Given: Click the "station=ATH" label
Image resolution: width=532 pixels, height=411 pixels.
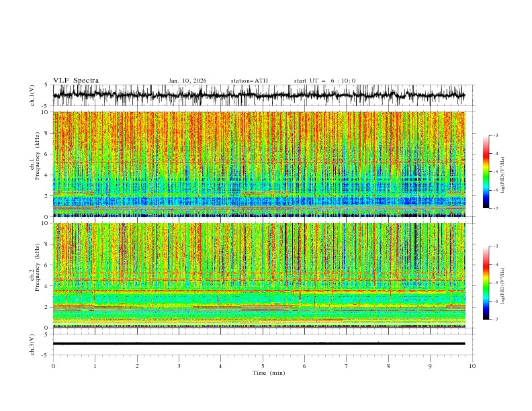Looking at the screenshot, I should coord(249,81).
